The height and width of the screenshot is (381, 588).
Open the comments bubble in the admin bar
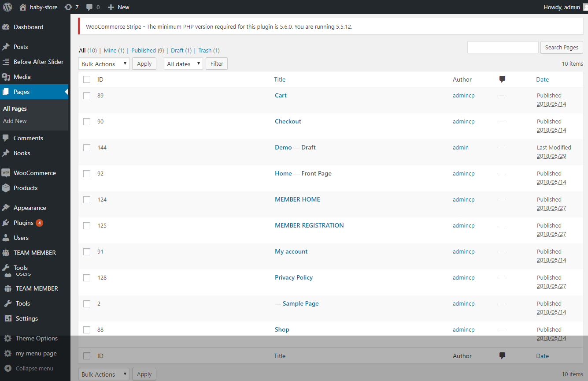[x=89, y=7]
